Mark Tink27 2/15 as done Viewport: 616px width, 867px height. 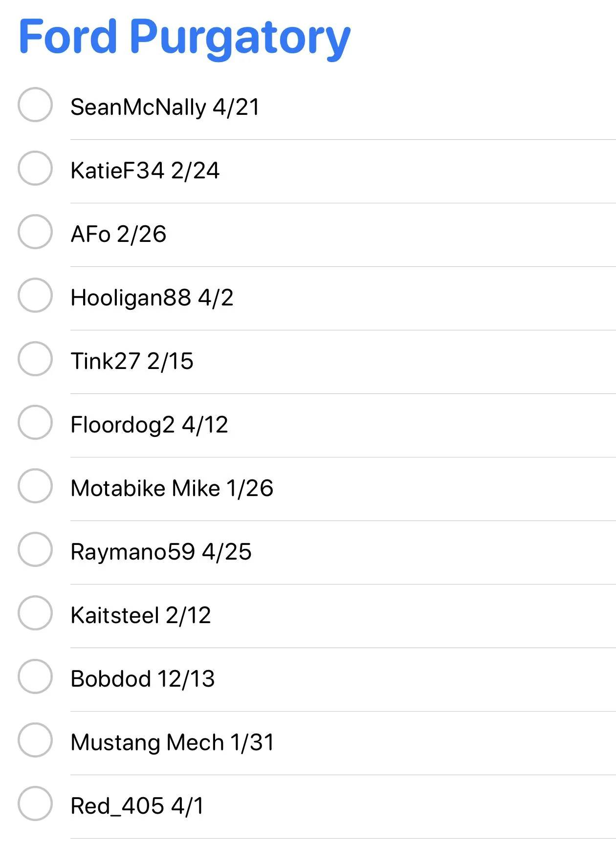pyautogui.click(x=35, y=359)
